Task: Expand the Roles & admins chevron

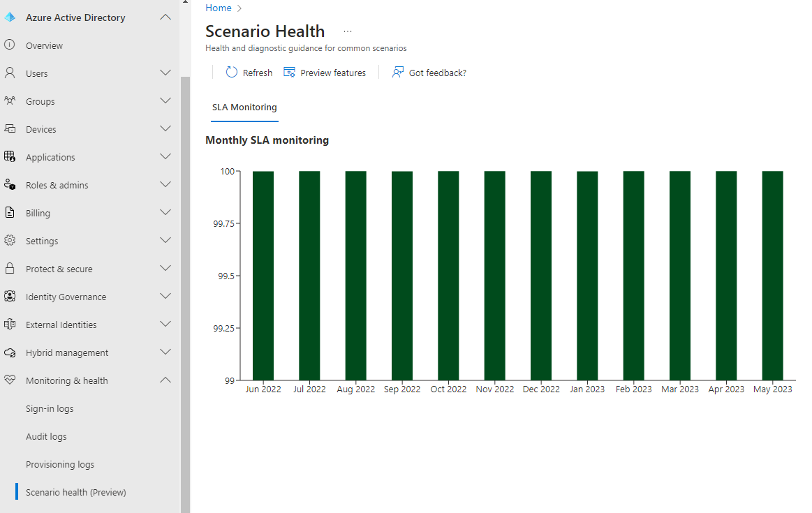Action: (x=165, y=185)
